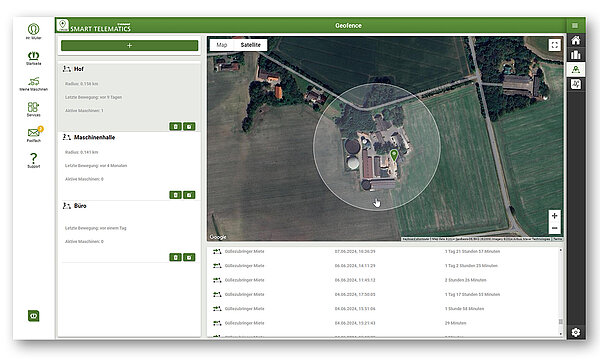Screen dimensions: 600x361
Task: Click the Geofence page title
Action: pos(348,26)
